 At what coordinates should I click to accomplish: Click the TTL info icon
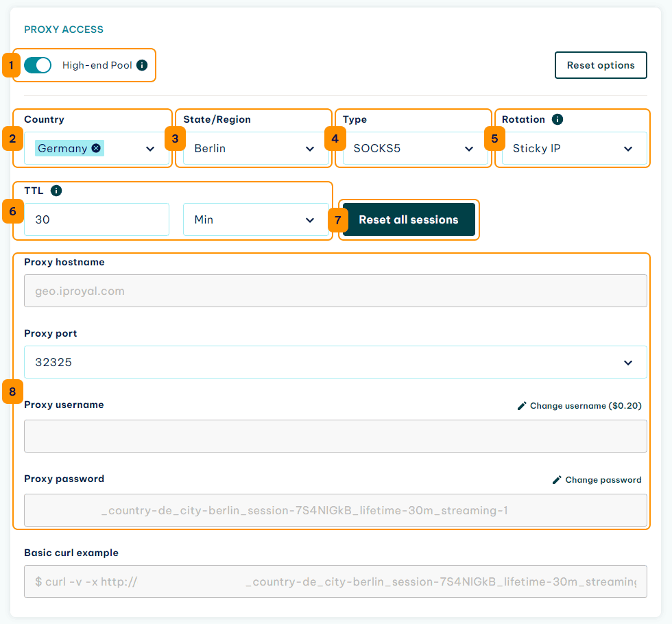56,191
